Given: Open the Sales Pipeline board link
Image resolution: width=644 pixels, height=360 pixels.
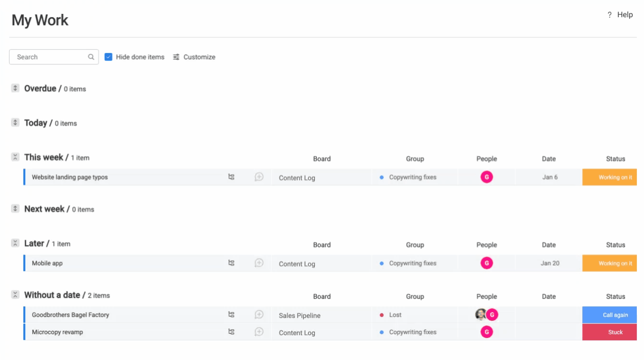Looking at the screenshot, I should tap(300, 316).
